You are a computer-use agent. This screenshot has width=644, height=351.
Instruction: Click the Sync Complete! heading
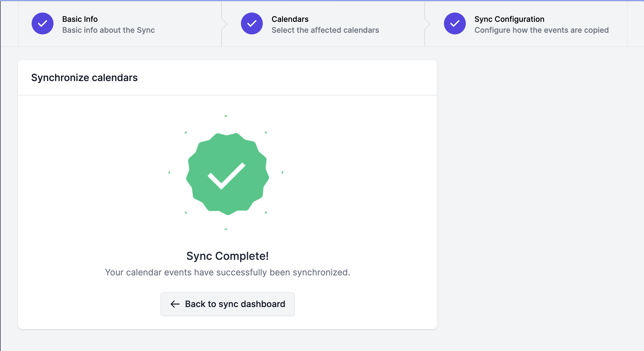pos(227,256)
